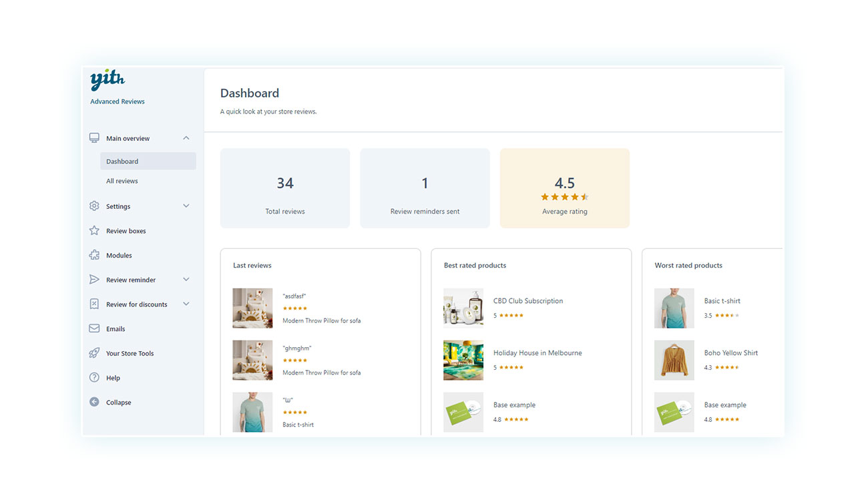Screen dimensions: 868x504
Task: Open the Review reminder menu
Action: tap(131, 280)
